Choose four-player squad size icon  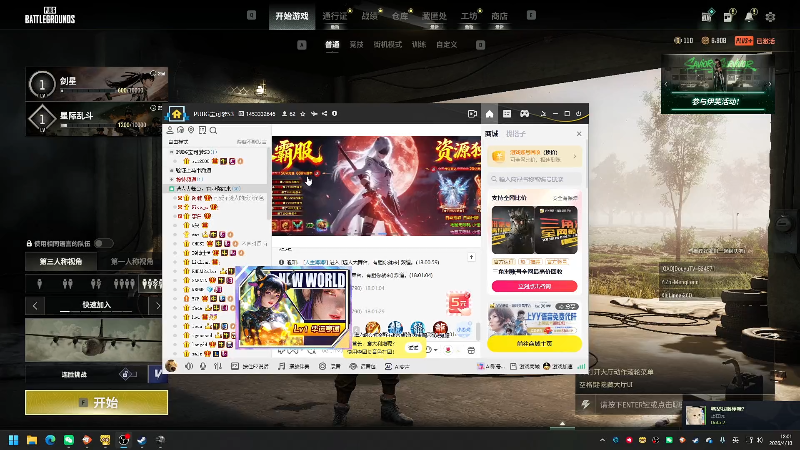[124, 284]
